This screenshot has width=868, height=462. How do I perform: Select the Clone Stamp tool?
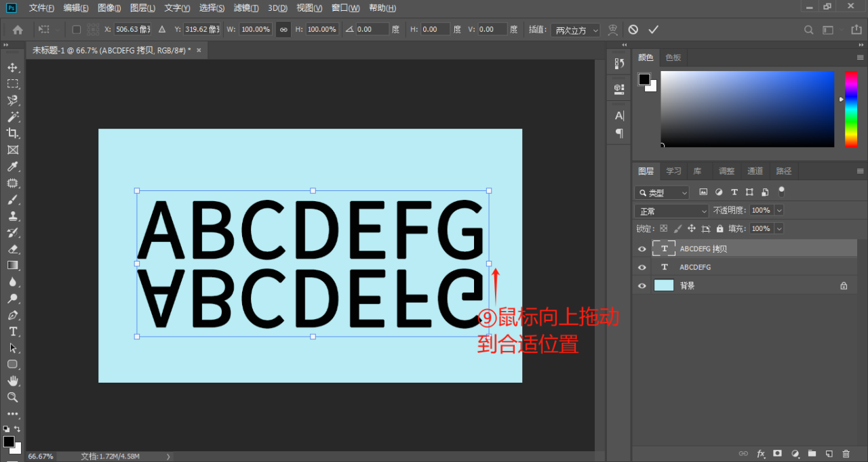[x=12, y=216]
